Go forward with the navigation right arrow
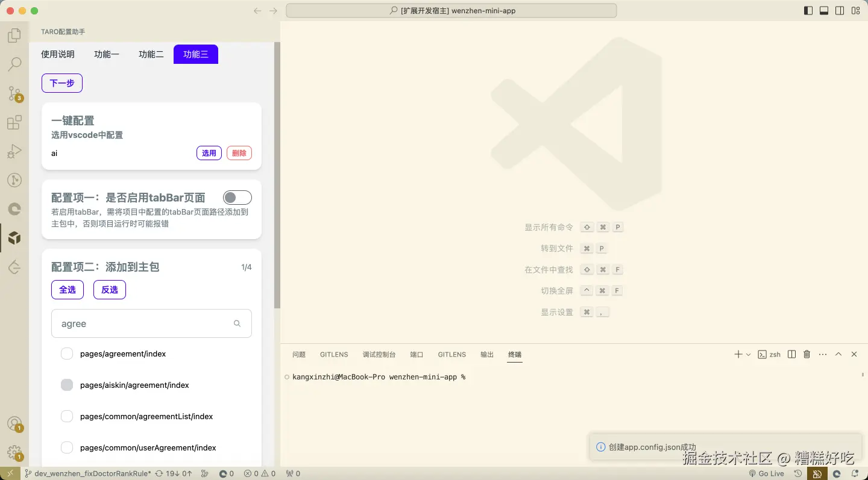Image resolution: width=868 pixels, height=480 pixels. coord(273,11)
